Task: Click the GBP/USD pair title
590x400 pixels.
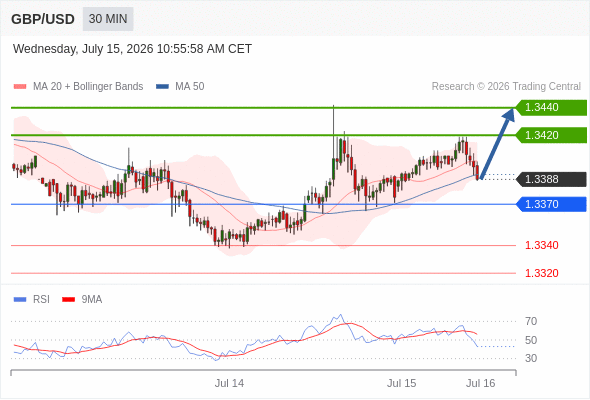Action: (x=43, y=19)
